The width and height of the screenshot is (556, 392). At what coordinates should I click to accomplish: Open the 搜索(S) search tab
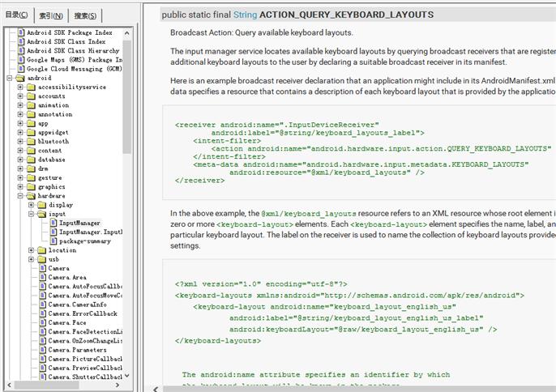point(84,15)
